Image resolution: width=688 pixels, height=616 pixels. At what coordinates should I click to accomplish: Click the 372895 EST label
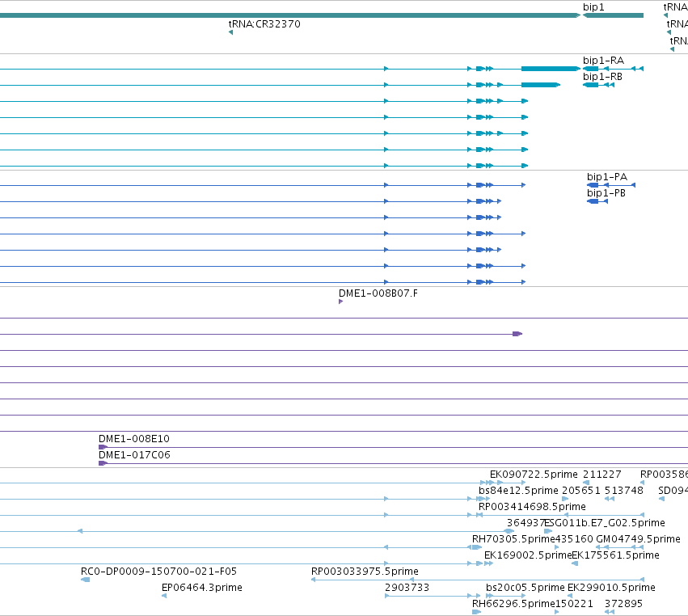[623, 604]
